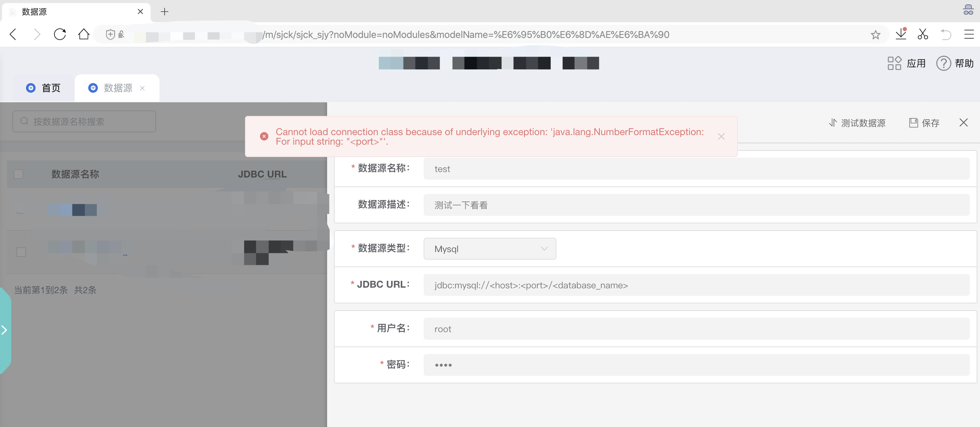Toggle the select-all checkbox in table header
The width and height of the screenshot is (980, 427).
tap(18, 174)
